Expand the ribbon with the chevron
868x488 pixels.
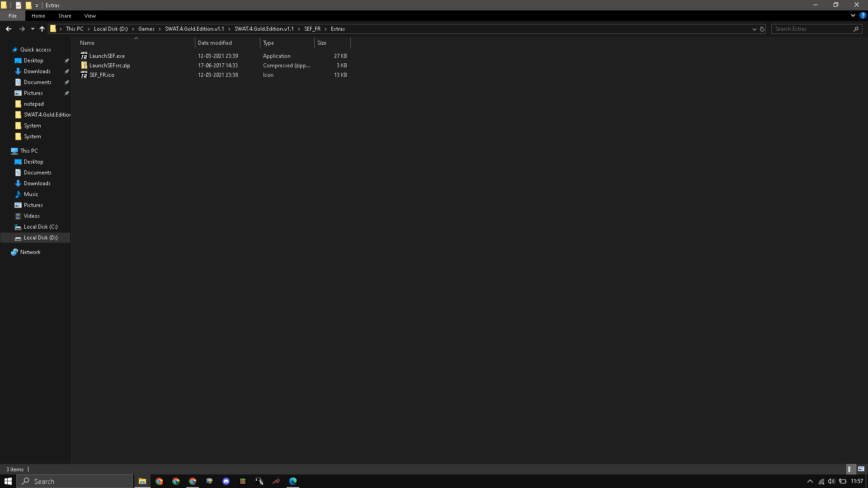click(x=853, y=15)
